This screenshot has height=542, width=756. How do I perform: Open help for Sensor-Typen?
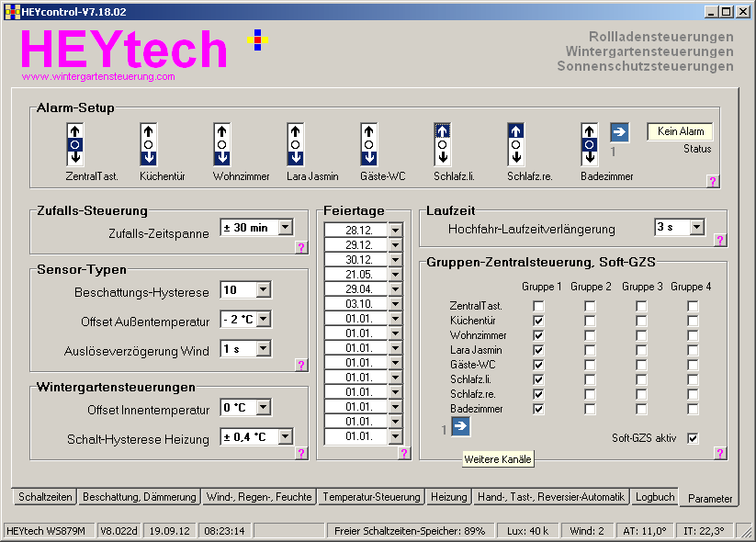pos(301,365)
